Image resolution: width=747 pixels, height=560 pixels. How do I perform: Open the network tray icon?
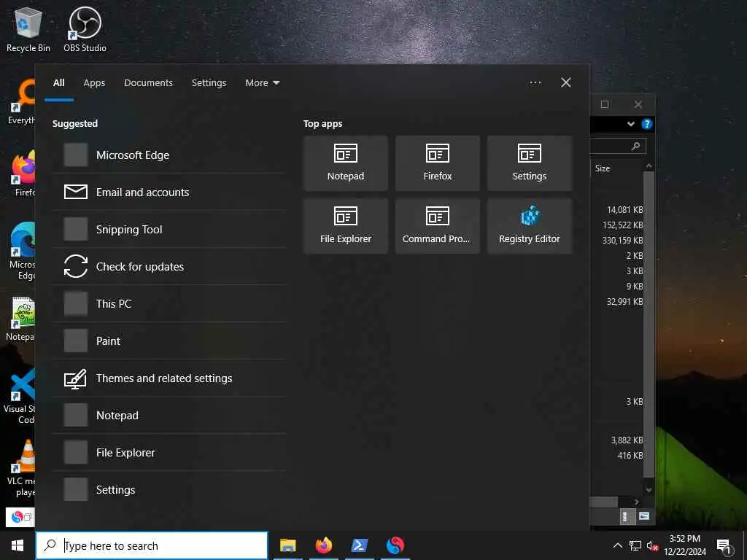(x=635, y=545)
